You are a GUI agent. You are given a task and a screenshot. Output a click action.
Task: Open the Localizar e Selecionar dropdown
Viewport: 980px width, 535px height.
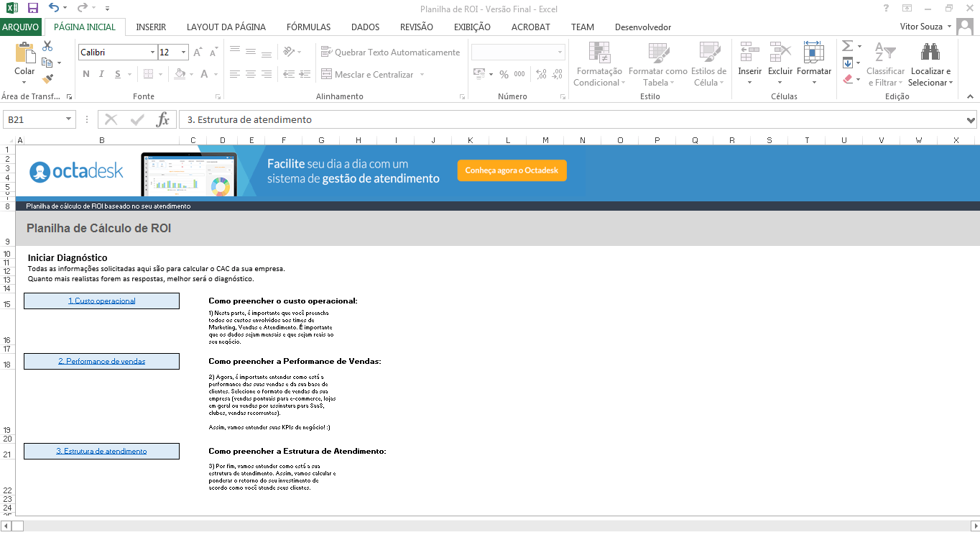(930, 64)
